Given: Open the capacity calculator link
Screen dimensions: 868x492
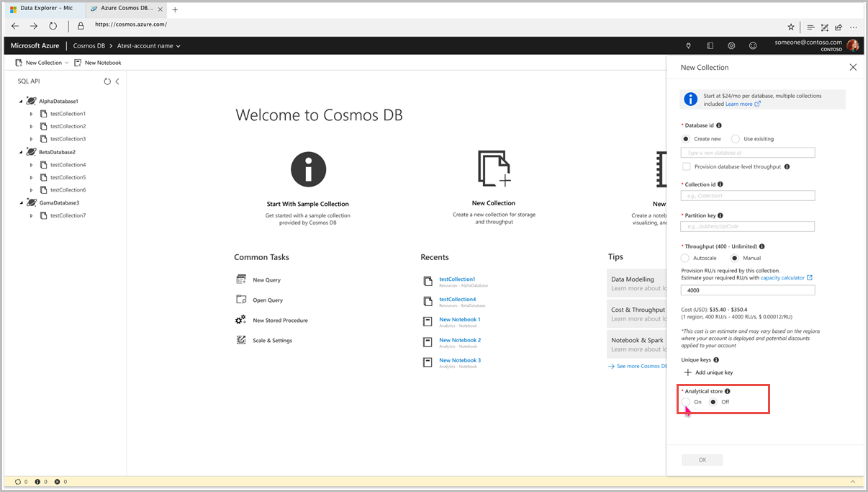Looking at the screenshot, I should [782, 277].
